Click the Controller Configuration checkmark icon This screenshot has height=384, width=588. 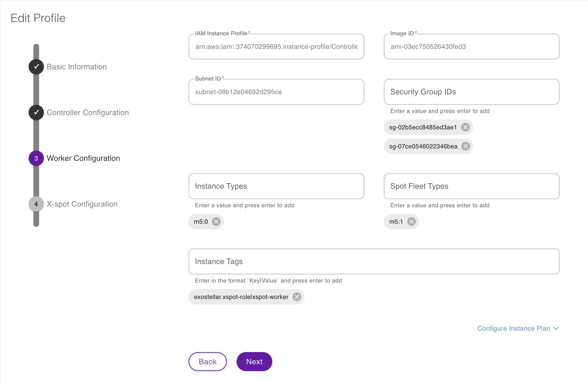point(36,112)
